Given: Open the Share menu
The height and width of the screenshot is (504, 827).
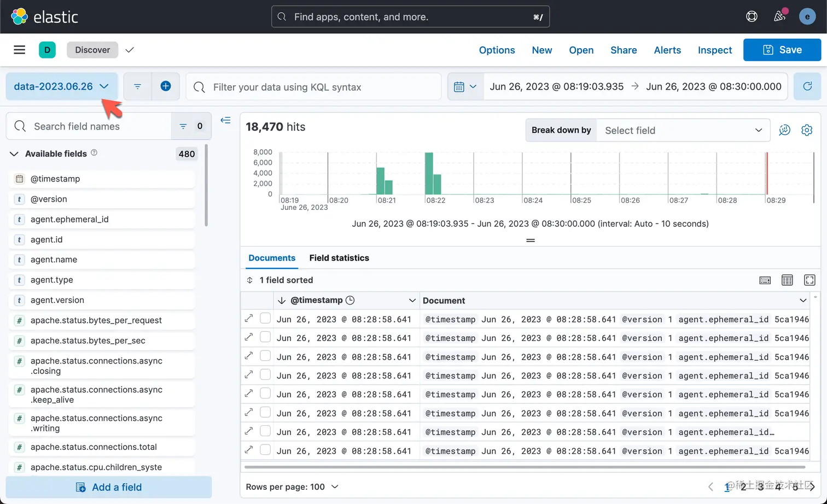Looking at the screenshot, I should click(x=624, y=50).
